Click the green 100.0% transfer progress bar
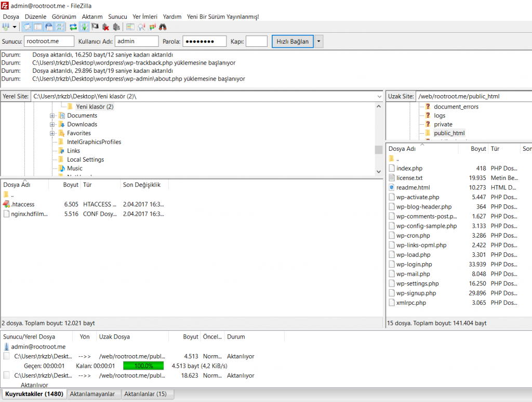 [x=143, y=366]
